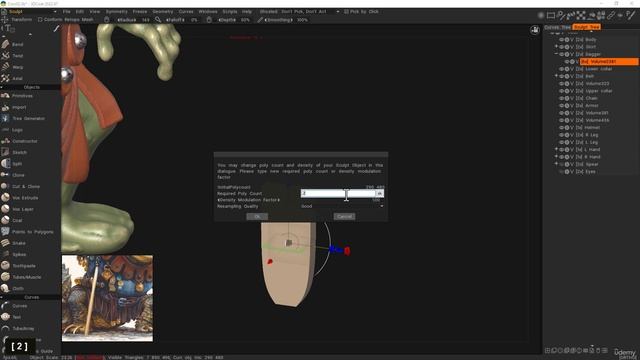The image size is (640, 360).
Task: Select the Clone tool
Action: [18, 175]
